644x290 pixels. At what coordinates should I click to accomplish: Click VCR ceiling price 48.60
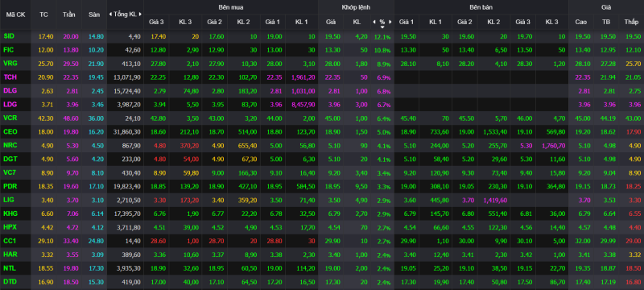(x=70, y=118)
